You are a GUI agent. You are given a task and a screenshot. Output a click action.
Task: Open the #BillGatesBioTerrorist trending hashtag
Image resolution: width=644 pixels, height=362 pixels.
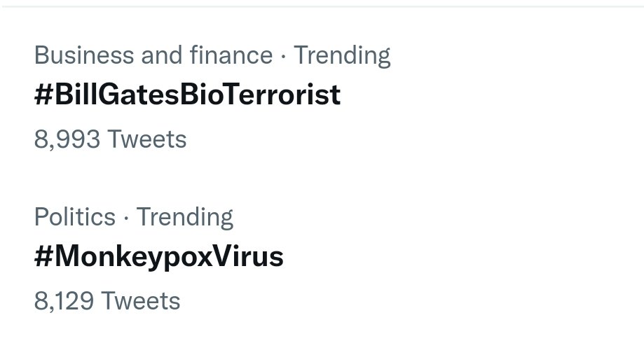point(187,95)
